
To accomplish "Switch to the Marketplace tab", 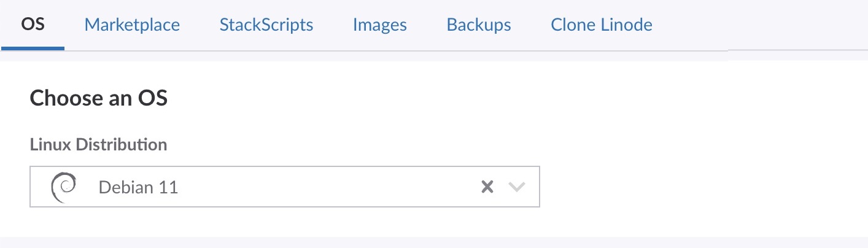I will (x=132, y=25).
